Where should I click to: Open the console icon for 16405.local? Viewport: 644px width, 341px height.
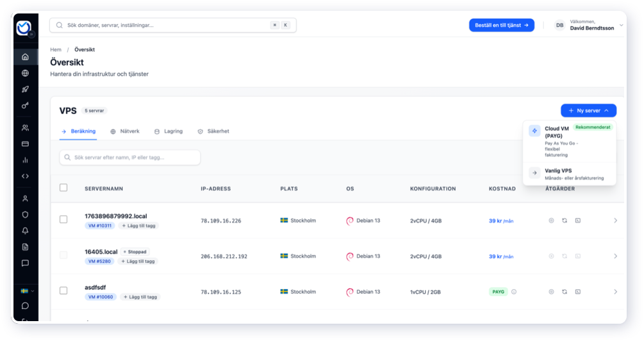(x=578, y=256)
